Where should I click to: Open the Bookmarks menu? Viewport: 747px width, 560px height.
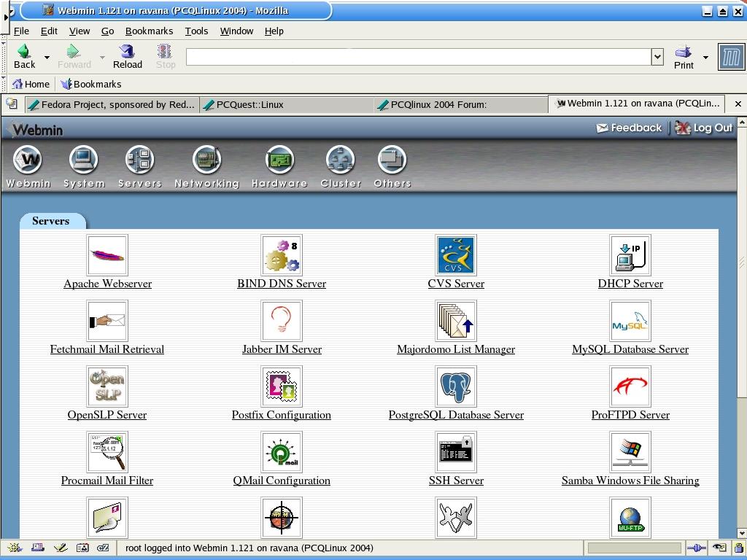[149, 31]
